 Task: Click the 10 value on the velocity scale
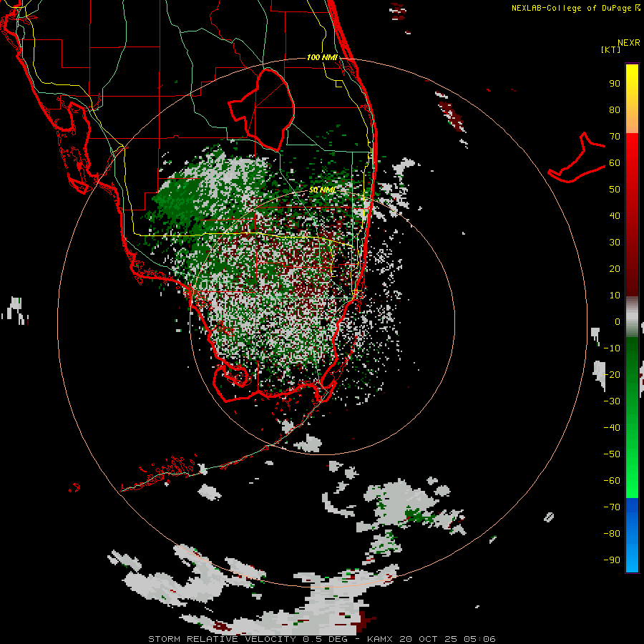click(x=615, y=296)
